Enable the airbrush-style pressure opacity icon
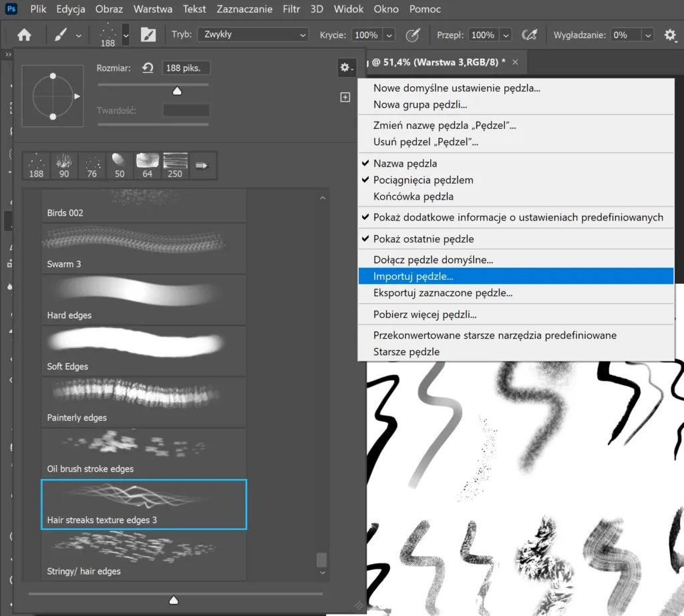Image resolution: width=684 pixels, height=616 pixels. click(x=413, y=35)
